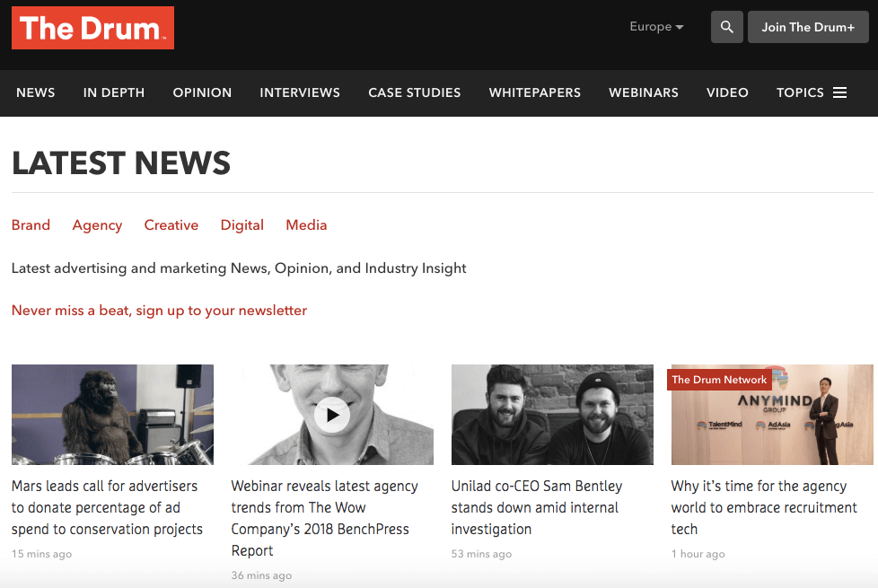Open Webinar reveals latest agency trends headline
This screenshot has width=878, height=588.
click(325, 519)
